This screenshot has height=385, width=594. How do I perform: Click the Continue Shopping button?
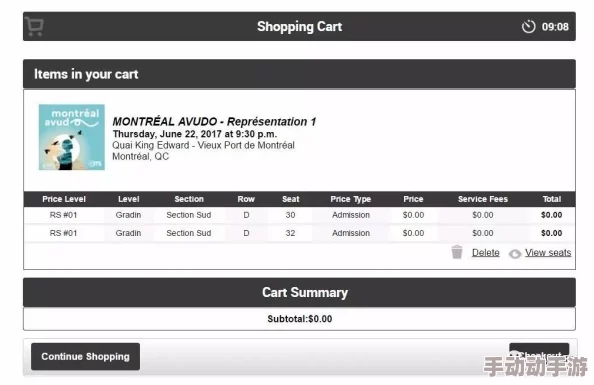click(85, 357)
